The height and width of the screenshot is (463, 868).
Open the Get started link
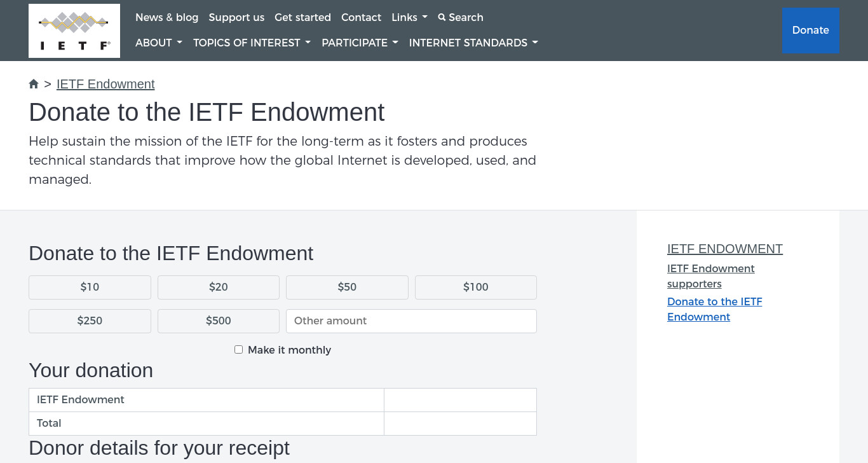pos(302,17)
